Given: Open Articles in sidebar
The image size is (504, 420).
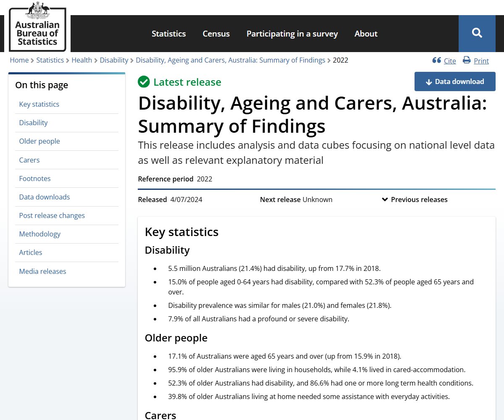Looking at the screenshot, I should click(31, 252).
